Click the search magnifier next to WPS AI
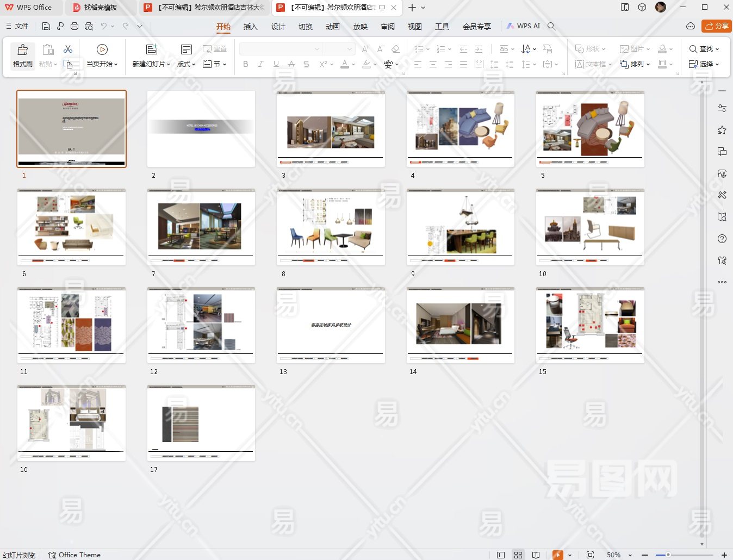The width and height of the screenshot is (733, 560). tap(551, 26)
